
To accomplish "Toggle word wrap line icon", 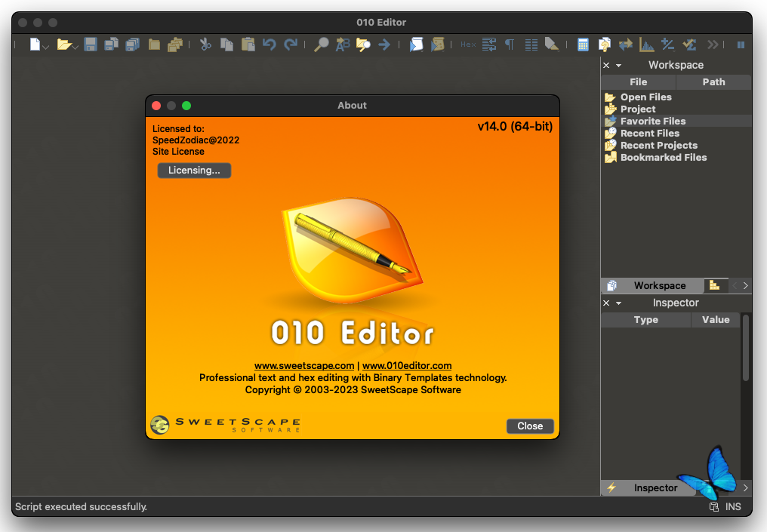I will point(489,45).
